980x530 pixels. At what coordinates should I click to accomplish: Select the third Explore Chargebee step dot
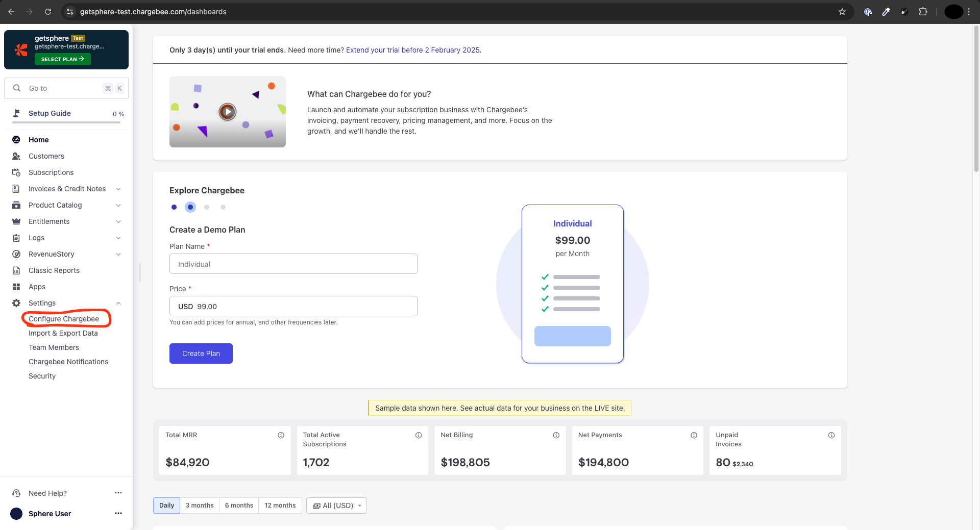click(x=207, y=207)
